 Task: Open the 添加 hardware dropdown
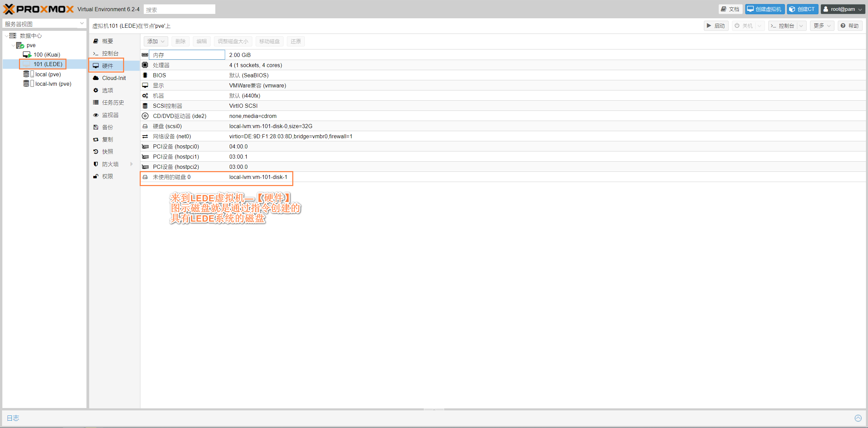(156, 41)
